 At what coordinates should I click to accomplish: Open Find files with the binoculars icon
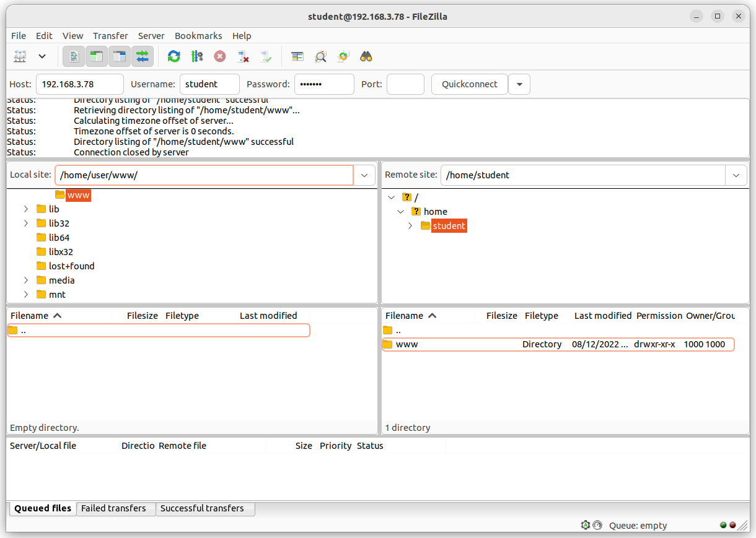[x=366, y=56]
